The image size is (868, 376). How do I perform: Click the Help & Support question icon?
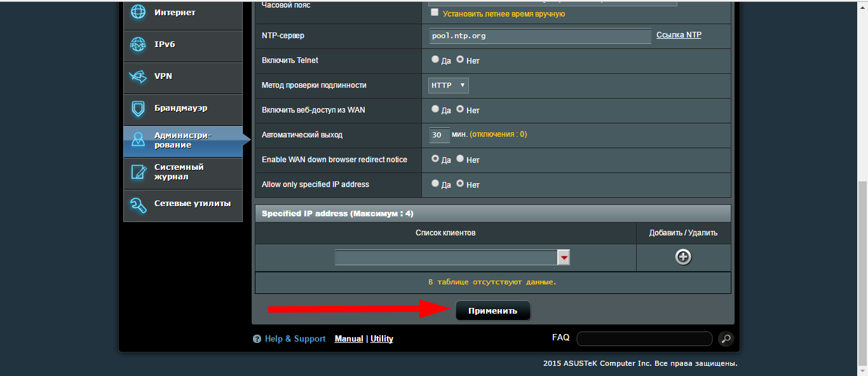[x=257, y=339]
